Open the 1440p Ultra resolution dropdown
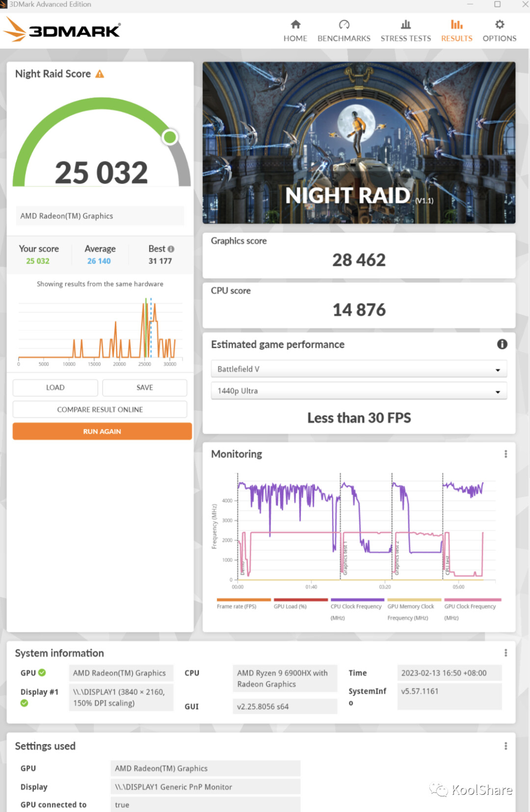530x812 pixels. (x=359, y=391)
